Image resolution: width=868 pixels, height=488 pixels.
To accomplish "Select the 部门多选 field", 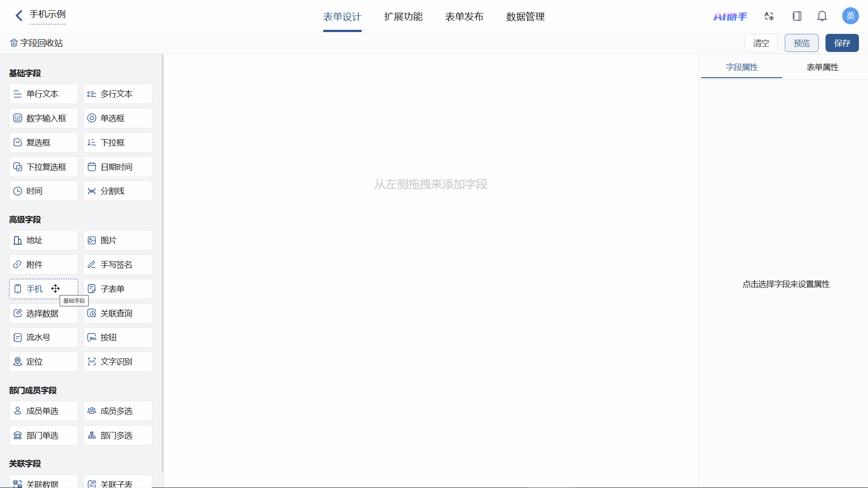I will tap(118, 436).
